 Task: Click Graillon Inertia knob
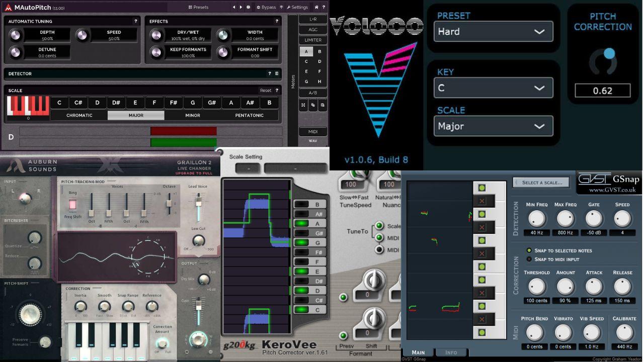[80, 306]
